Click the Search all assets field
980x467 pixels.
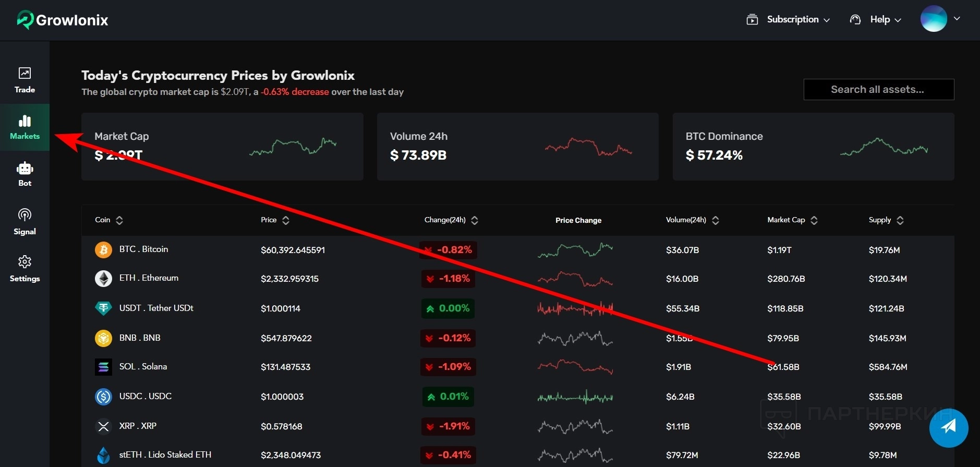pyautogui.click(x=878, y=90)
